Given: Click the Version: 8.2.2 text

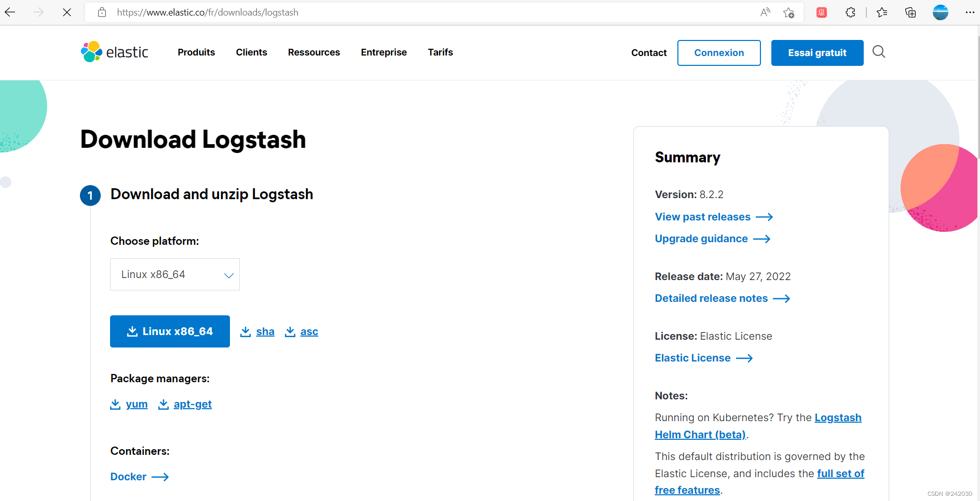Looking at the screenshot, I should coord(689,194).
